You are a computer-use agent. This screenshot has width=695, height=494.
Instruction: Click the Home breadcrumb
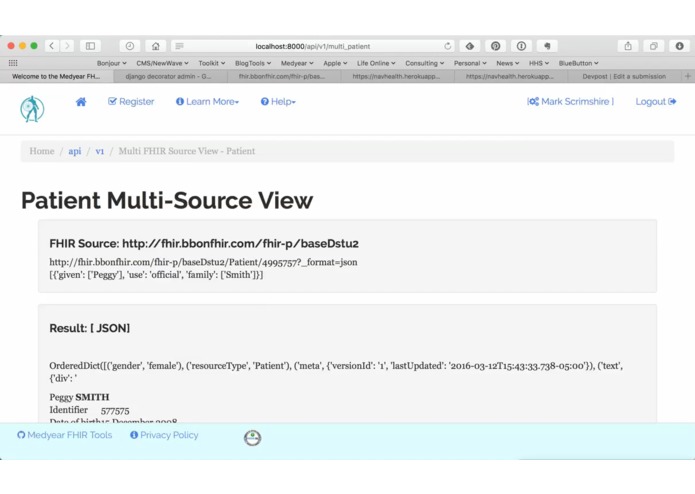click(42, 151)
